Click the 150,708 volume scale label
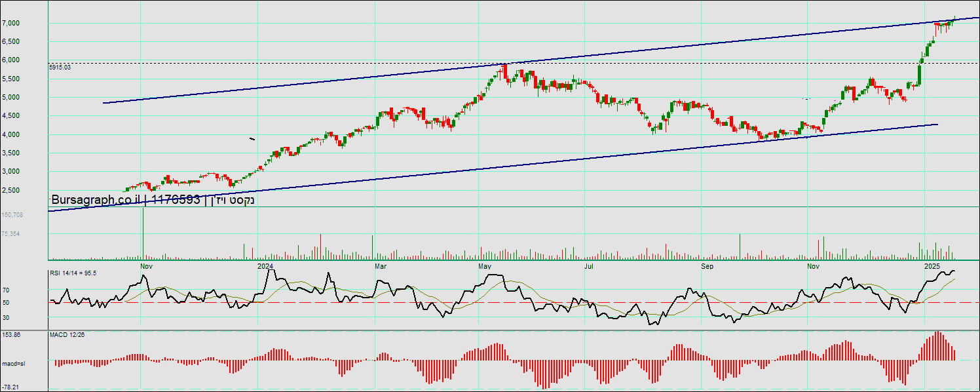This screenshot has width=980, height=392. (x=13, y=214)
